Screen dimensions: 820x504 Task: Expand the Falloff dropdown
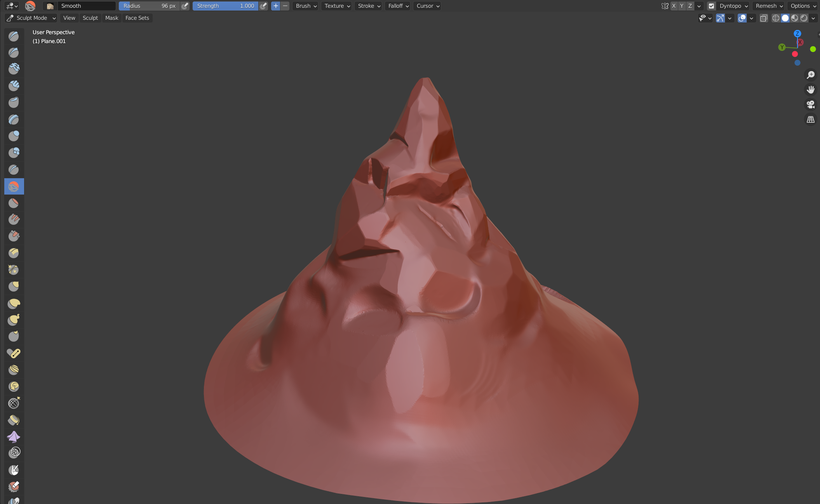click(x=398, y=6)
